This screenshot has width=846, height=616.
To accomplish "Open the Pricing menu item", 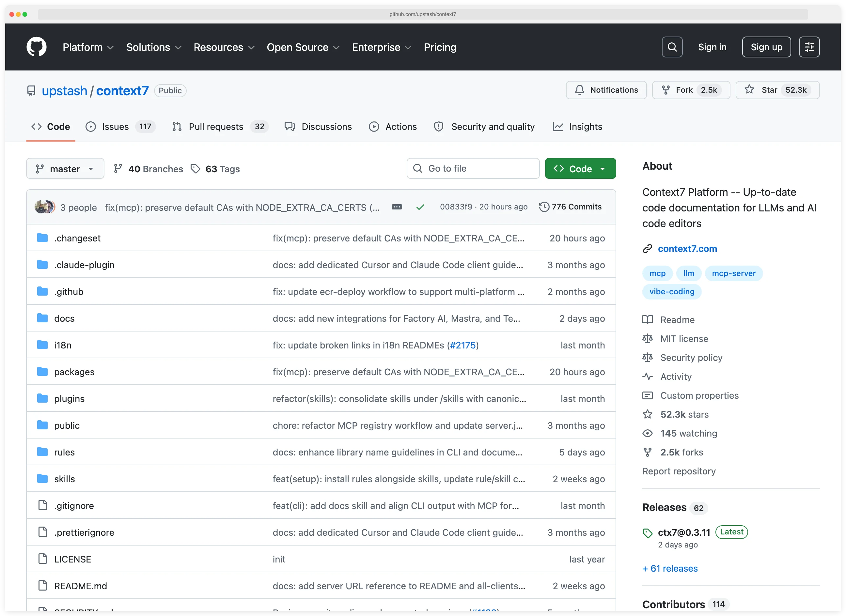I will point(440,47).
